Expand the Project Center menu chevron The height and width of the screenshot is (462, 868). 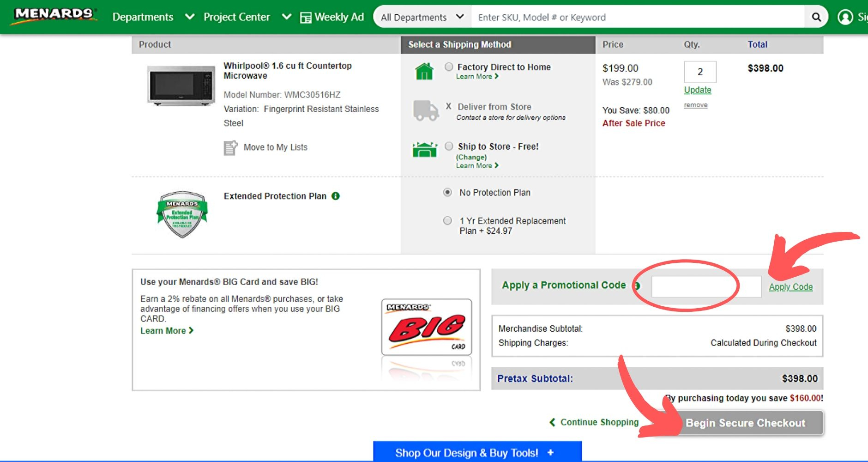pos(287,17)
